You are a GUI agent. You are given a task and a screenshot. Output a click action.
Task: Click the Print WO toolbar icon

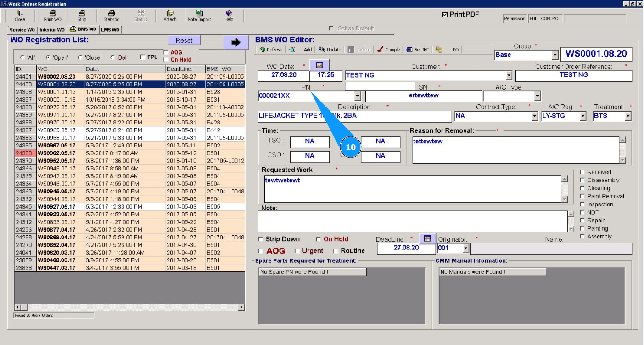52,16
